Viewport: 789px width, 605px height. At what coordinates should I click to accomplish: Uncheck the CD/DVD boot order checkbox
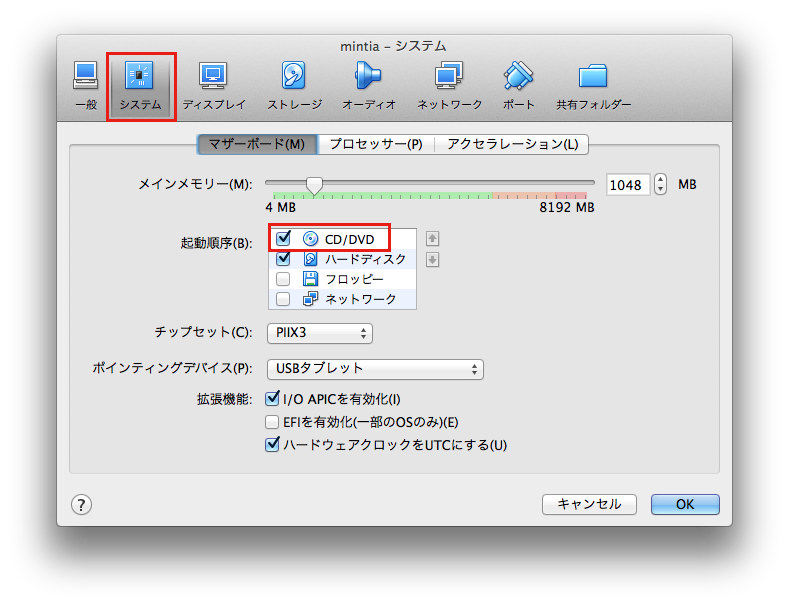pos(283,239)
